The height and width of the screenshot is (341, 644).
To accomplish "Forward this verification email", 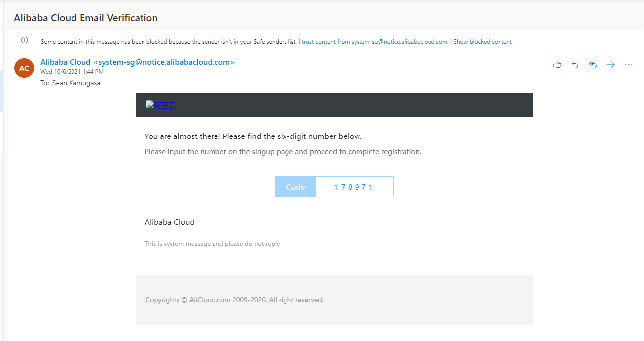I will tap(611, 65).
